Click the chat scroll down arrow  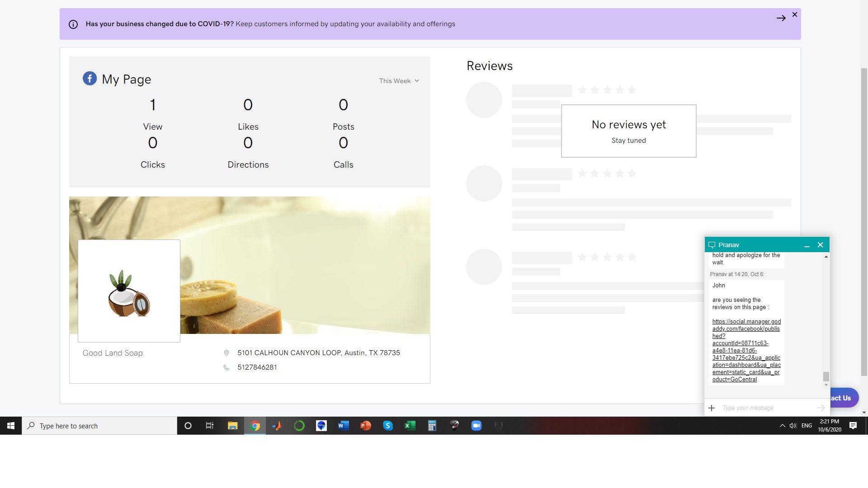(x=826, y=385)
